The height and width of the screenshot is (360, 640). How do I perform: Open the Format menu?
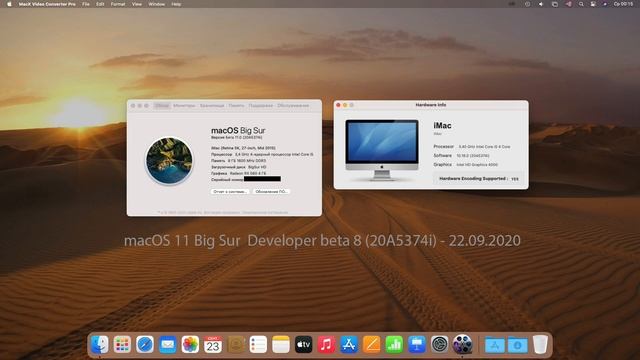[x=118, y=4]
